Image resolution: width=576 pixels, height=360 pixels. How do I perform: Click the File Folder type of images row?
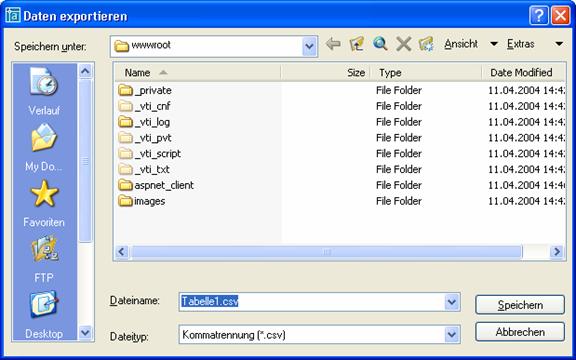click(x=399, y=201)
